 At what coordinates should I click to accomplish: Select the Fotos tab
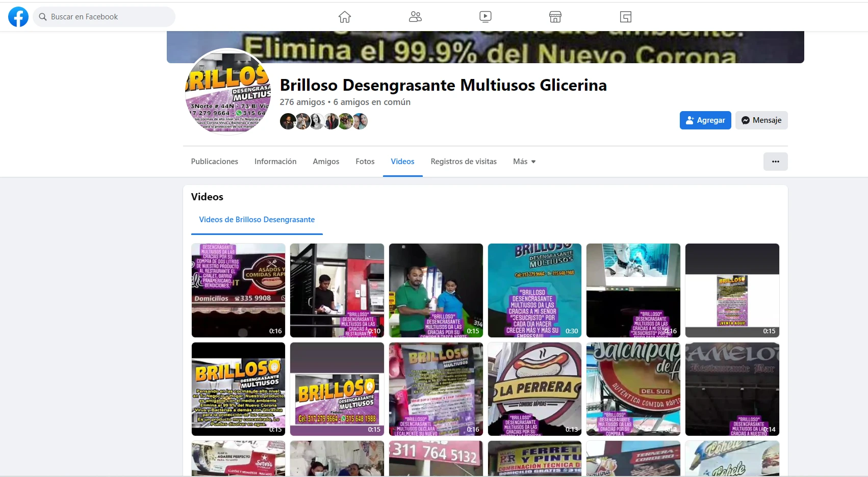[365, 162]
